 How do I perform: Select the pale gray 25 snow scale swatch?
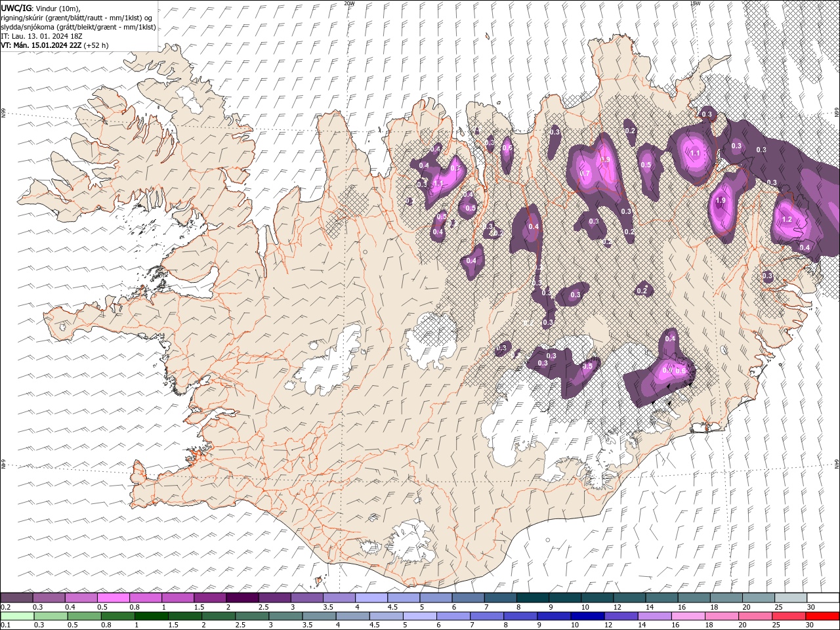pos(791,598)
